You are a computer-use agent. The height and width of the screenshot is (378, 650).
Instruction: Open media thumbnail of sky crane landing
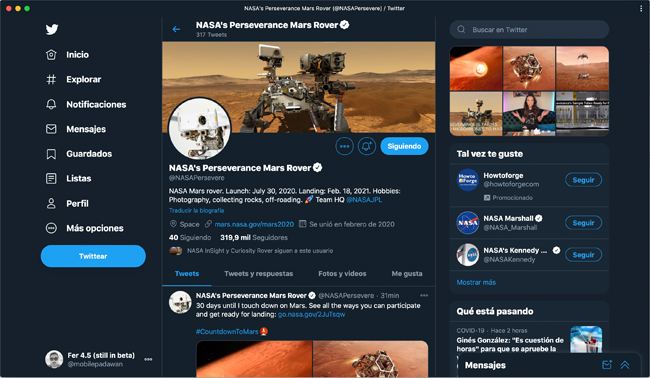[582, 68]
